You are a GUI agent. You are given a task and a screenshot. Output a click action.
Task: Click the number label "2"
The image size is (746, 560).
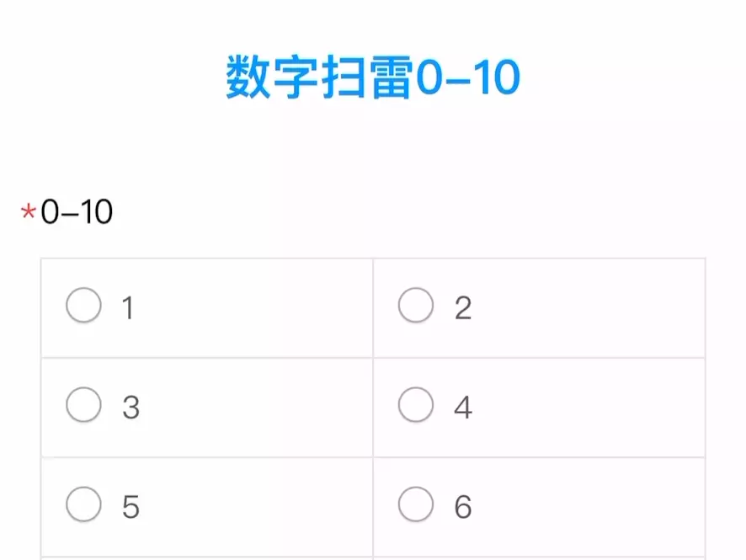462,309
